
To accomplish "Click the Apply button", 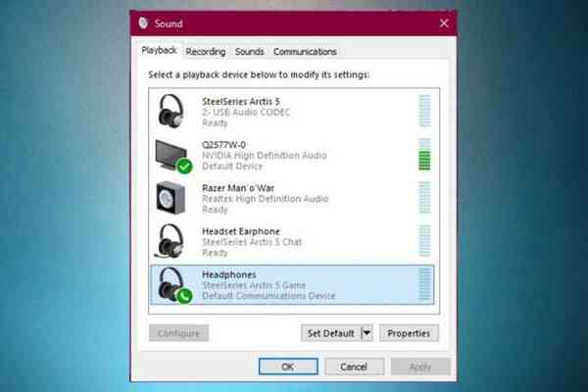I will [x=420, y=367].
